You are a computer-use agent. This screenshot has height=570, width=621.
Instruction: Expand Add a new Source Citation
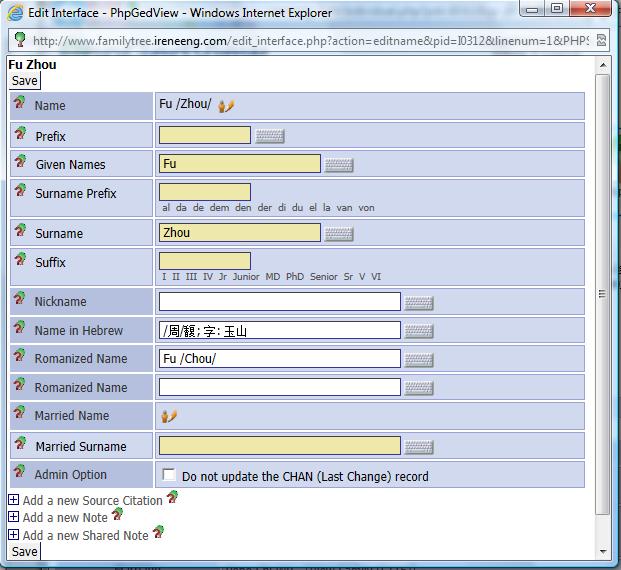13,499
